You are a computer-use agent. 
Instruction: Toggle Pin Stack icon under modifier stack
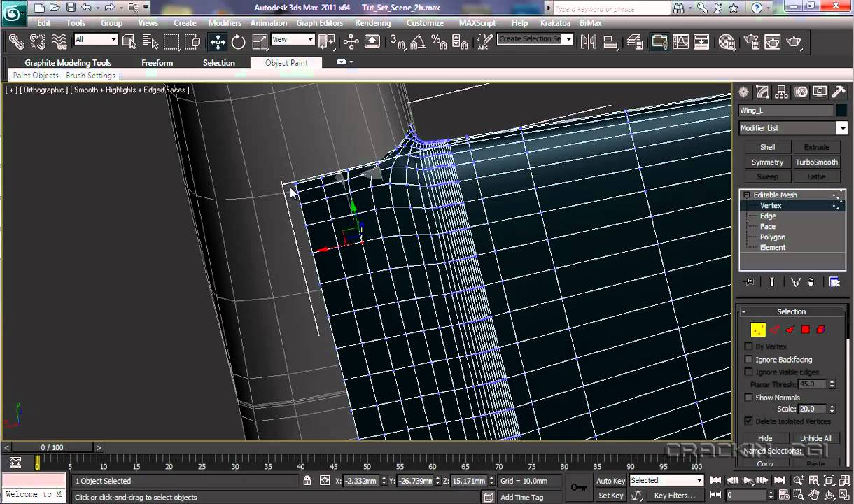coord(750,282)
